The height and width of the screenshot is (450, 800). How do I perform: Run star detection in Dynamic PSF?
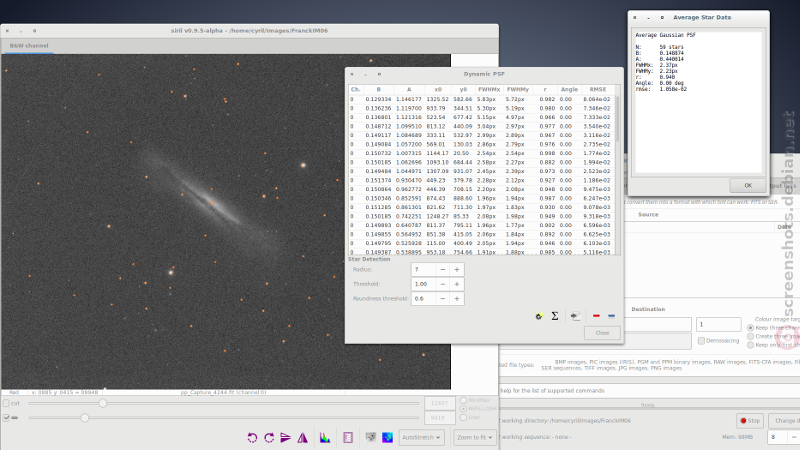[x=539, y=316]
